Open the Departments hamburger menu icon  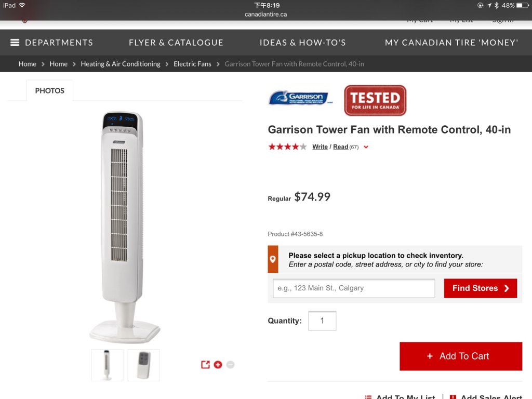click(15, 43)
